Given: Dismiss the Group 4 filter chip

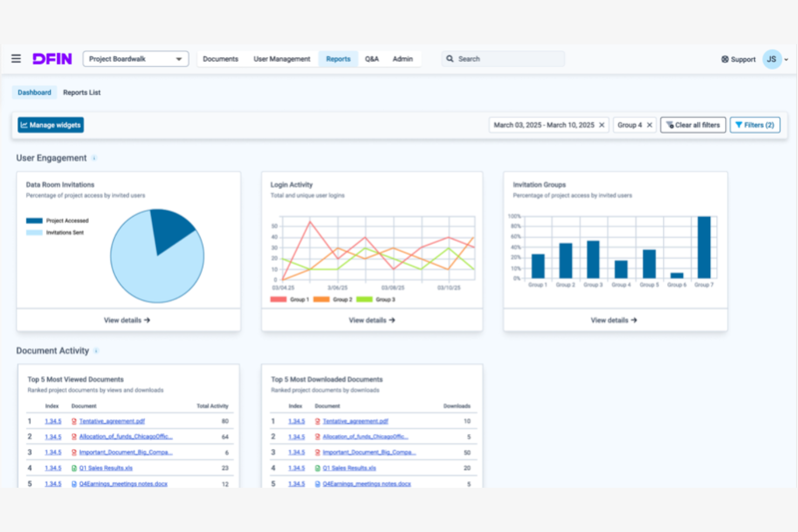Looking at the screenshot, I should tap(650, 125).
